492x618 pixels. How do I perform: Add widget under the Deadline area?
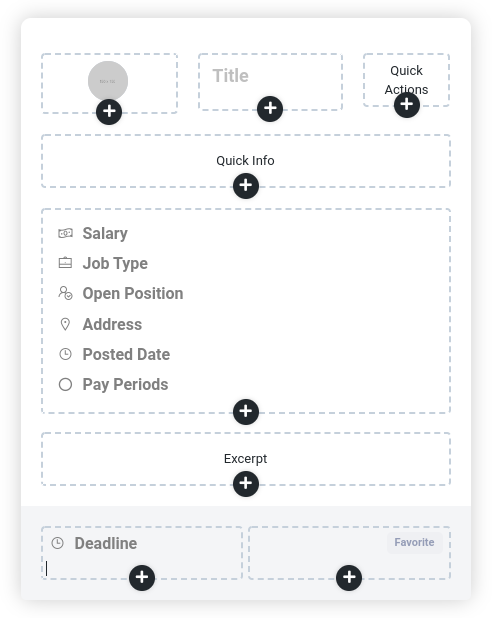point(142,578)
